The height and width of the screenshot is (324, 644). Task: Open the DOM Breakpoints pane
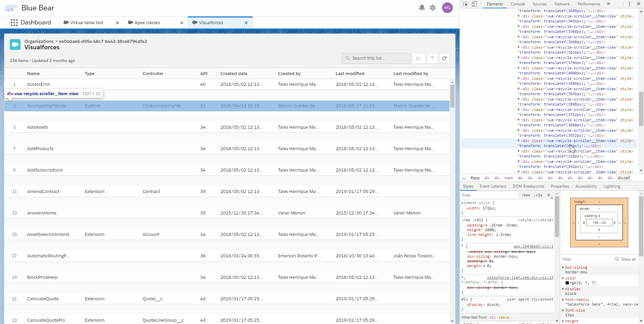click(528, 186)
